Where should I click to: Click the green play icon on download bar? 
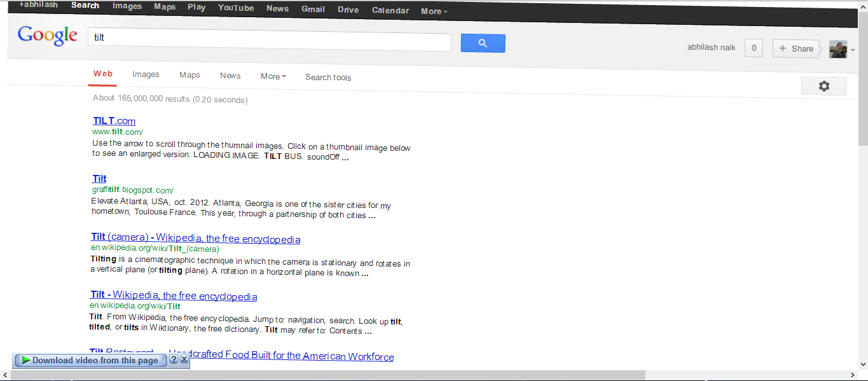(x=25, y=360)
